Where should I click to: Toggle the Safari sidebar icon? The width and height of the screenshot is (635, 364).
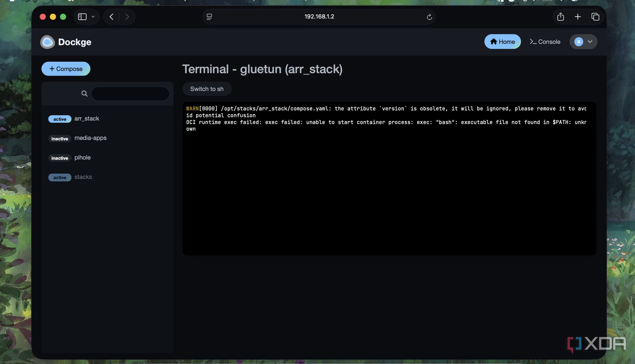82,17
